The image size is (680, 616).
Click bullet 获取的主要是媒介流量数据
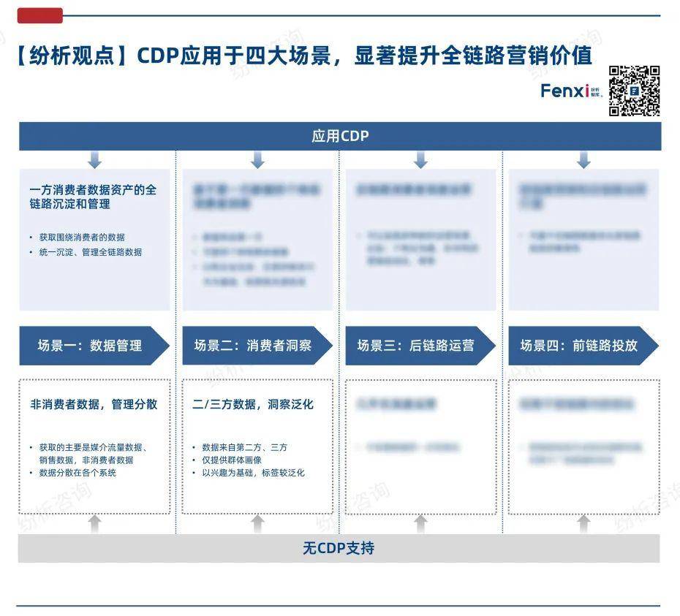[93, 454]
